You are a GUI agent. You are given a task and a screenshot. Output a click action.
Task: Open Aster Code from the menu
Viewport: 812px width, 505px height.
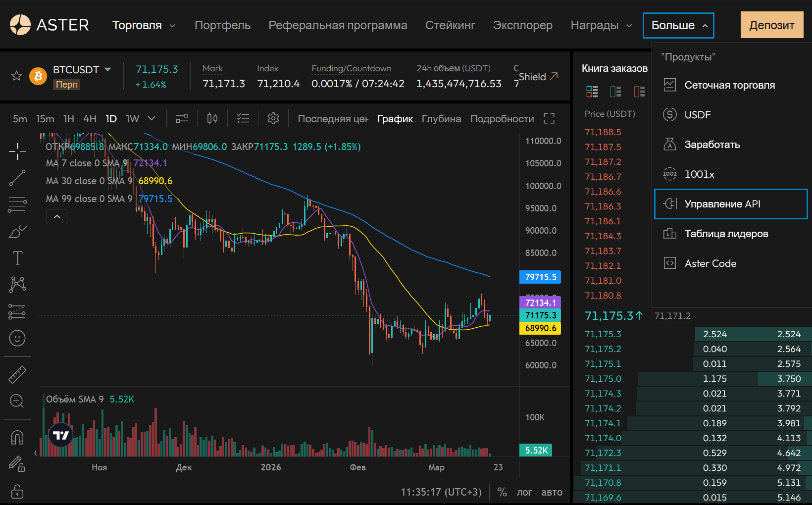731,263
